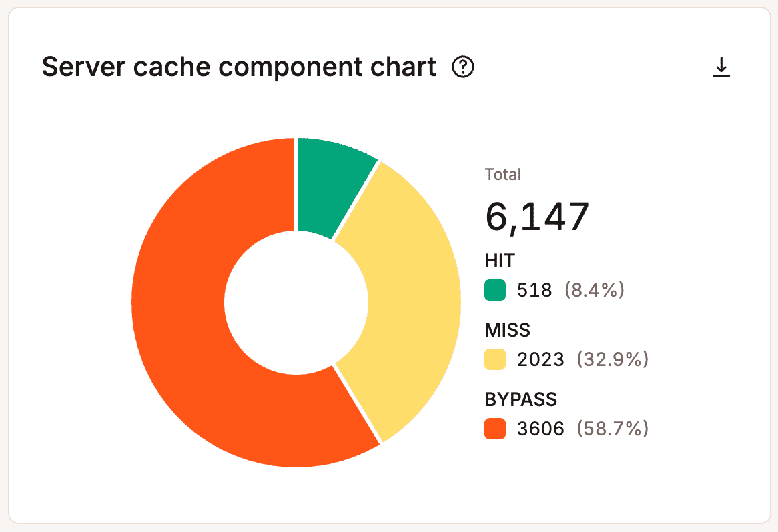Open the help tooltip icon beside the title
The width and height of the screenshot is (778, 532).
462,67
